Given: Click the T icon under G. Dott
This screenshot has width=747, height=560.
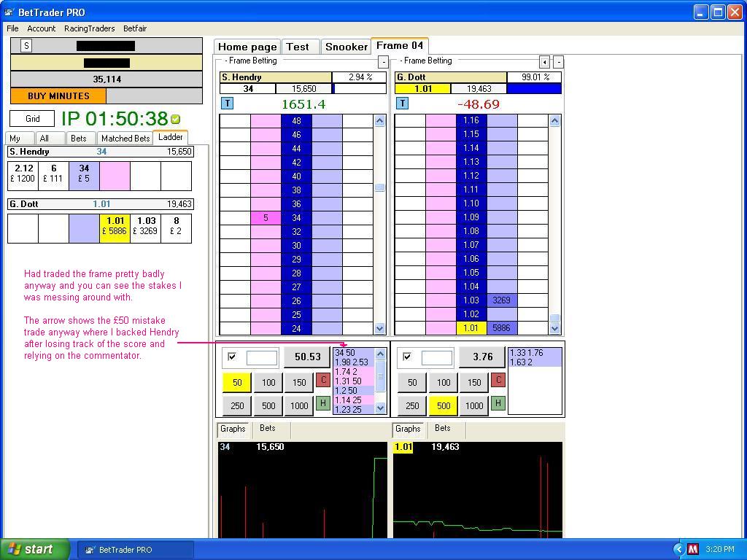Looking at the screenshot, I should (403, 104).
